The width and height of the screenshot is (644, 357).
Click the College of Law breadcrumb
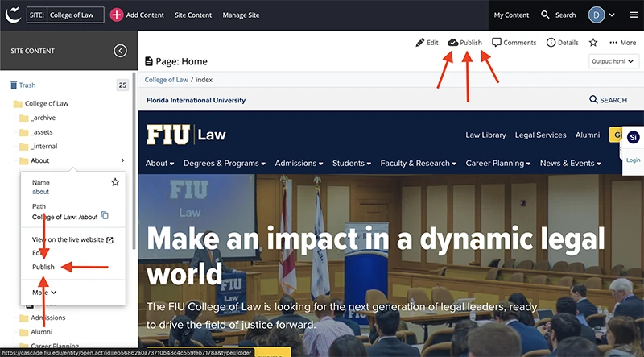164,79
